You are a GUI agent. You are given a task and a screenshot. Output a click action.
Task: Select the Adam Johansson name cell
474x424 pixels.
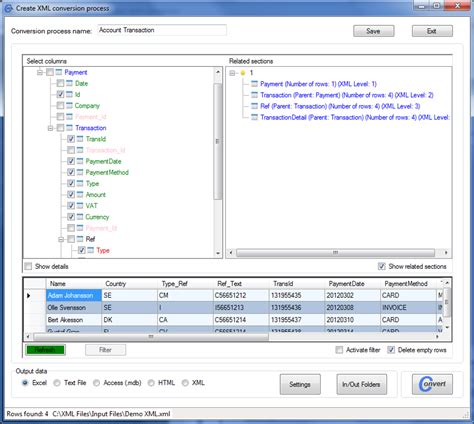[x=74, y=296]
